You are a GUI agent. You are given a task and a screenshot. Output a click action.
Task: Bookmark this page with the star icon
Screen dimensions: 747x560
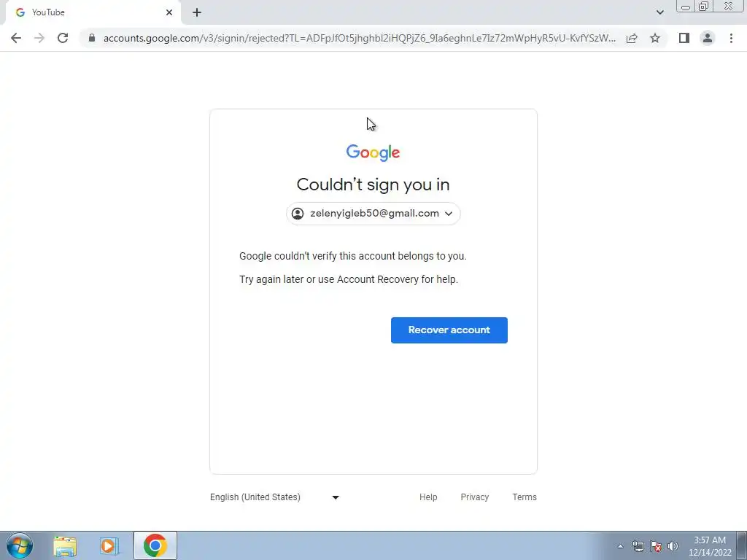pos(655,38)
